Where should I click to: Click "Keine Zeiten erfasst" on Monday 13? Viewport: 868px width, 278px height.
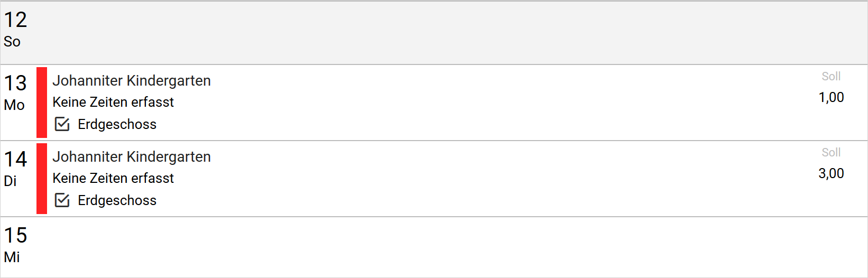coord(113,102)
